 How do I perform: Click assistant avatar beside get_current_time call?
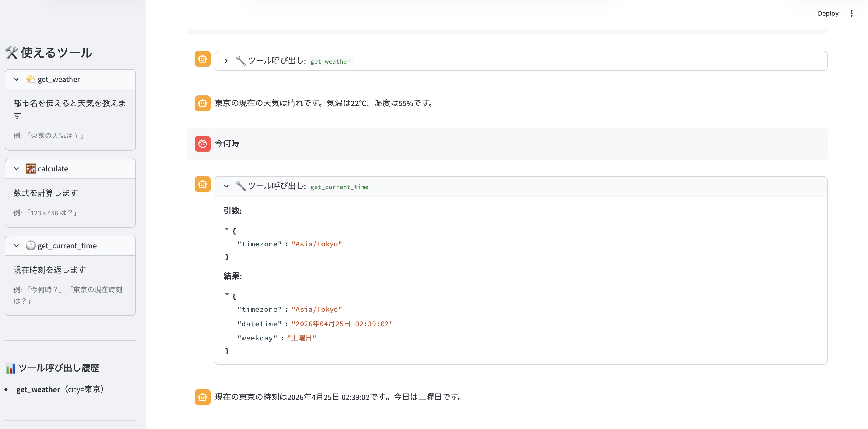point(203,184)
